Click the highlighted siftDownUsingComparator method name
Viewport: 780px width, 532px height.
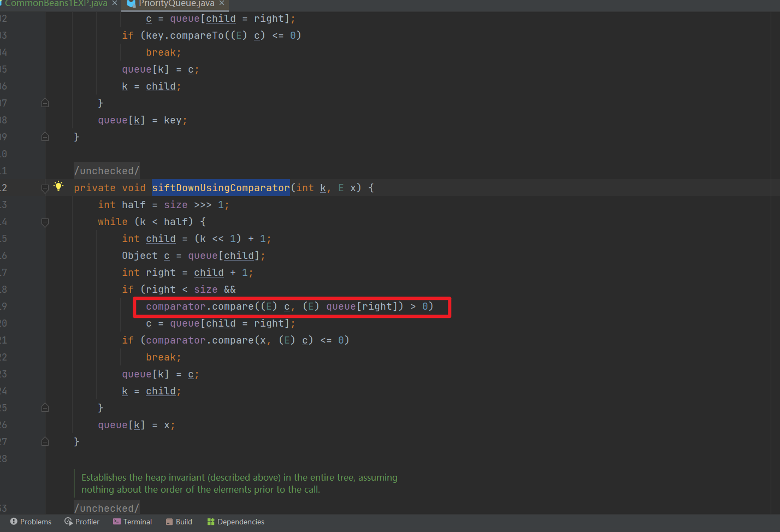tap(221, 188)
